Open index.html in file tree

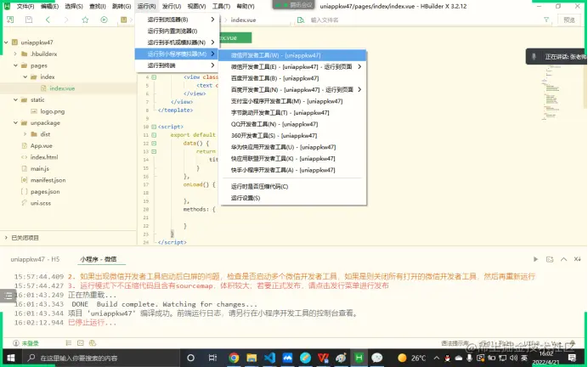[x=44, y=157]
